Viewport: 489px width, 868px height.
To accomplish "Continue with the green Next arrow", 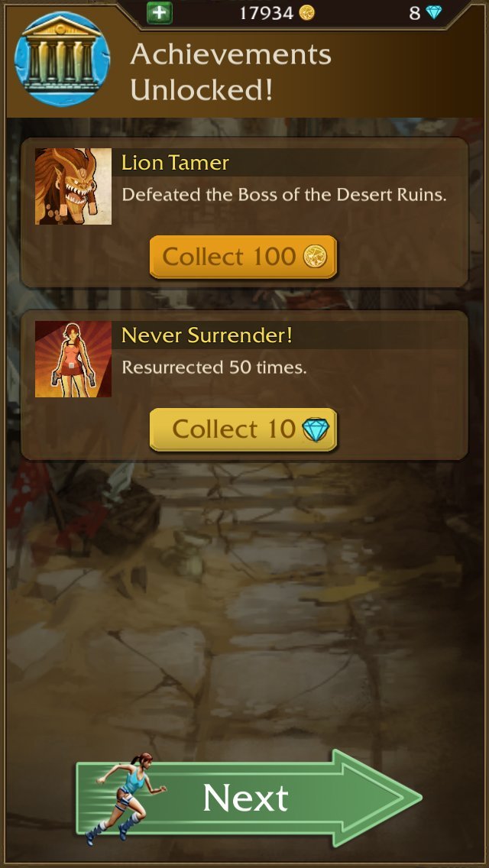I will tap(249, 798).
